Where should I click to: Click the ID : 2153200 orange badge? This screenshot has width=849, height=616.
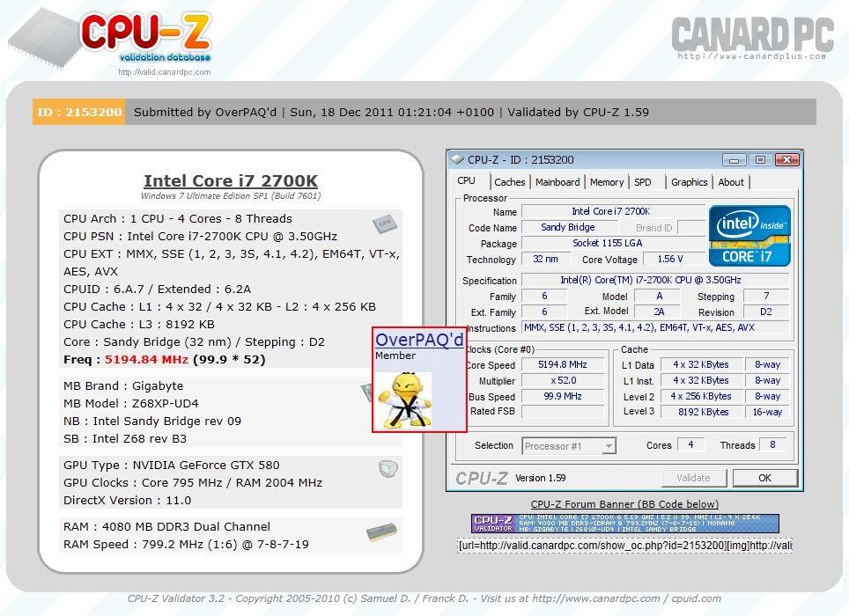pyautogui.click(x=79, y=112)
